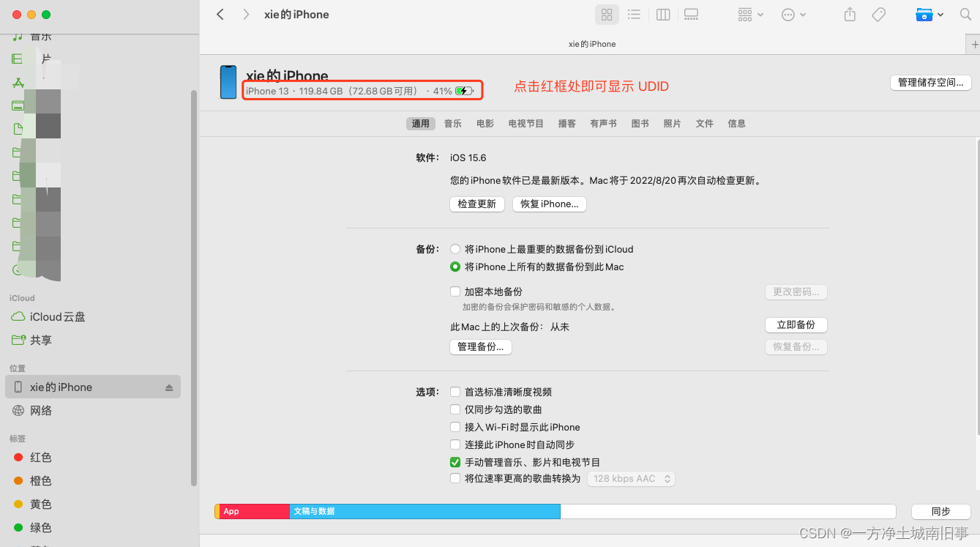This screenshot has width=980, height=547.
Task: Switch to the 文件 tab
Action: (705, 124)
